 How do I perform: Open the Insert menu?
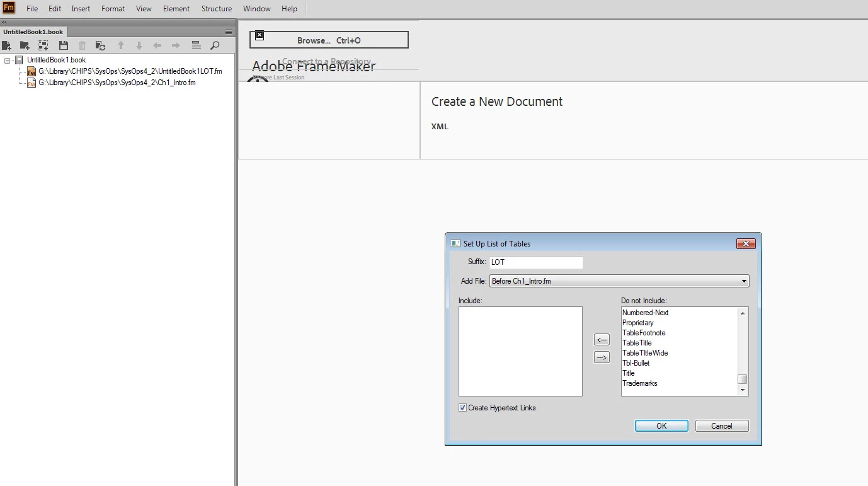pyautogui.click(x=81, y=9)
